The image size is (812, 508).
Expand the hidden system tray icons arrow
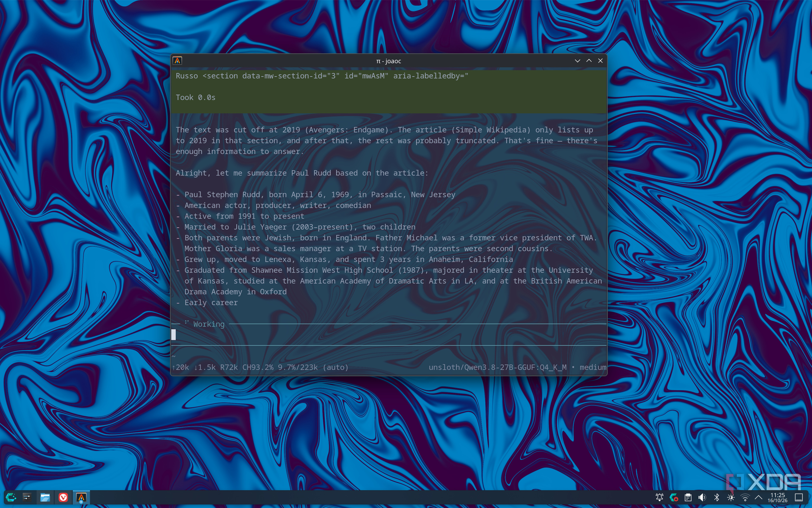(759, 497)
